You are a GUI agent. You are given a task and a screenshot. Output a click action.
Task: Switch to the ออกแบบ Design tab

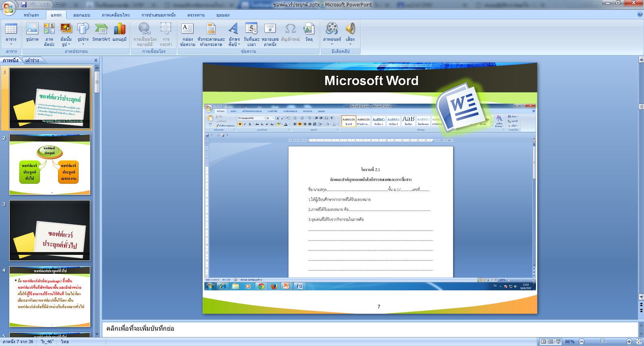coord(81,15)
